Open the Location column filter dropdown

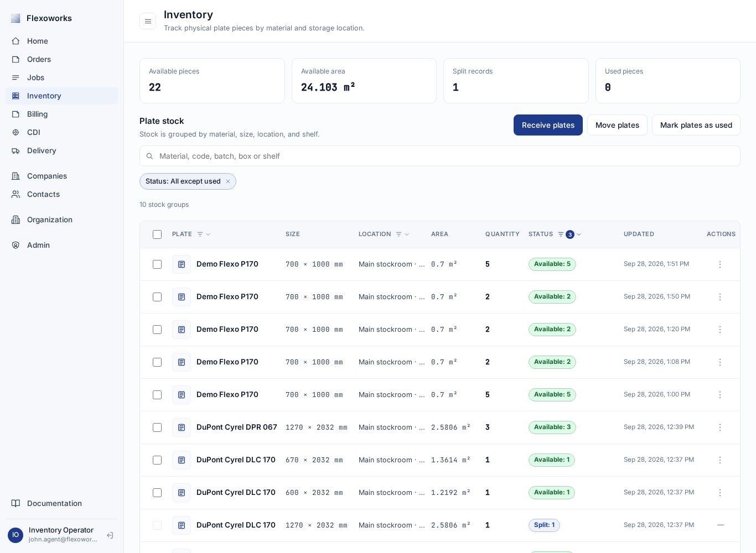pos(402,234)
